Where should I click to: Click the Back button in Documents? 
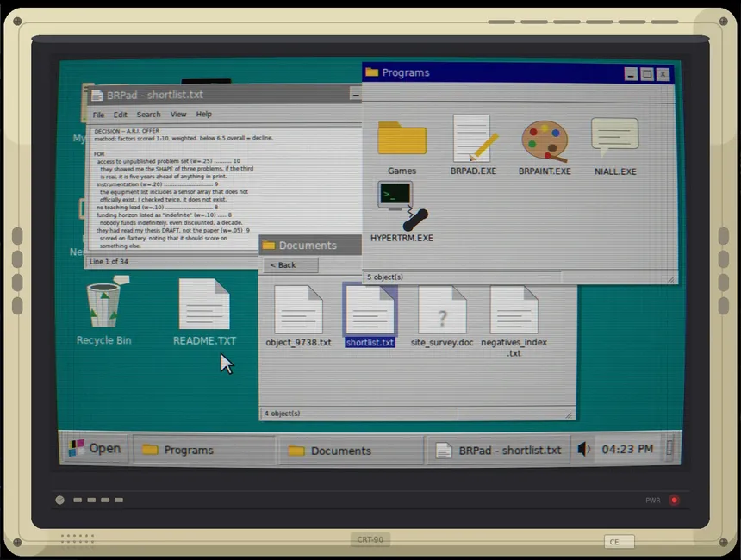tap(290, 265)
